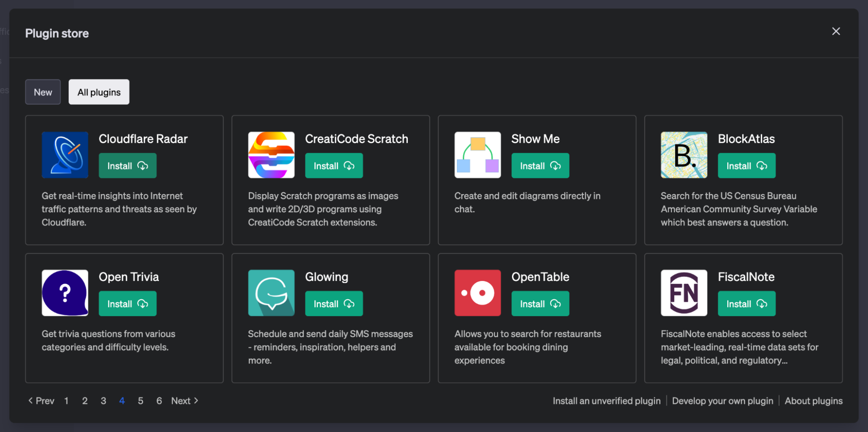
Task: Go to the previous page with Prev
Action: coord(41,401)
